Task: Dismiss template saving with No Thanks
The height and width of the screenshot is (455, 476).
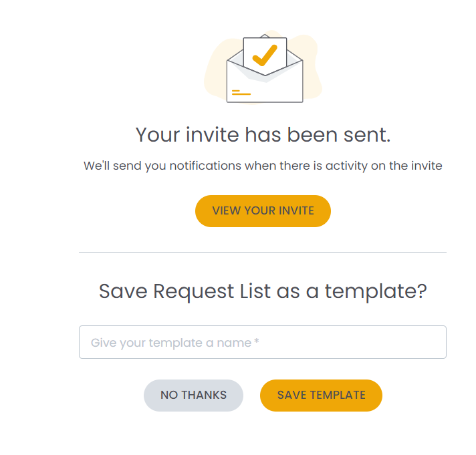Action: pos(193,395)
